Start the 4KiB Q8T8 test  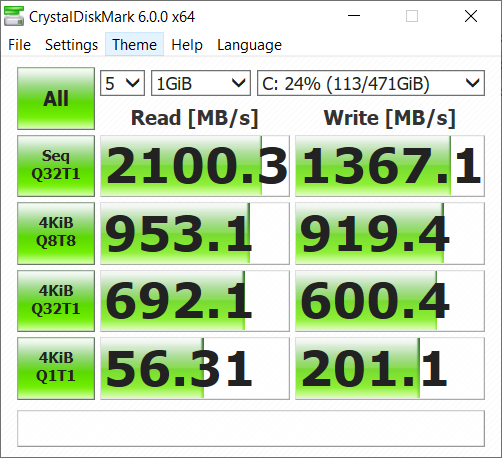[x=56, y=233]
